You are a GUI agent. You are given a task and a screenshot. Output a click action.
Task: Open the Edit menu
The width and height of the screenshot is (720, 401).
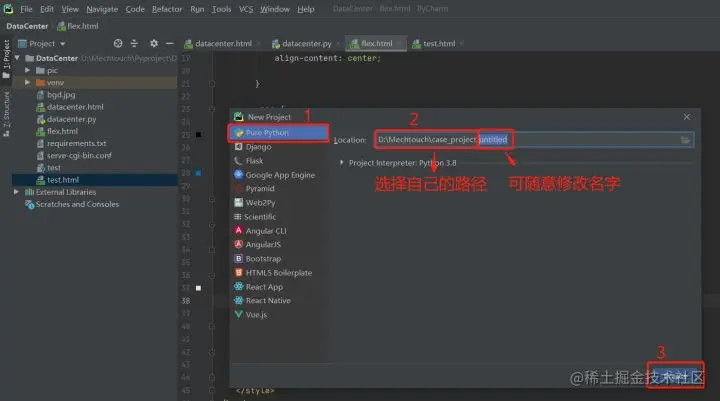[46, 9]
